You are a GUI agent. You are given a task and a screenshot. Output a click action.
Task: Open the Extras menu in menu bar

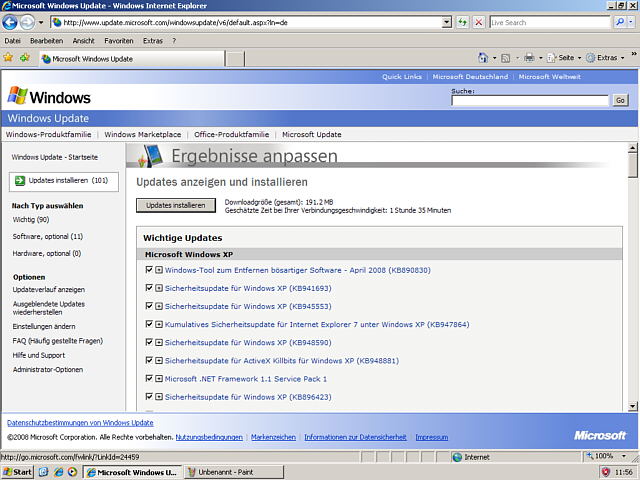153,41
